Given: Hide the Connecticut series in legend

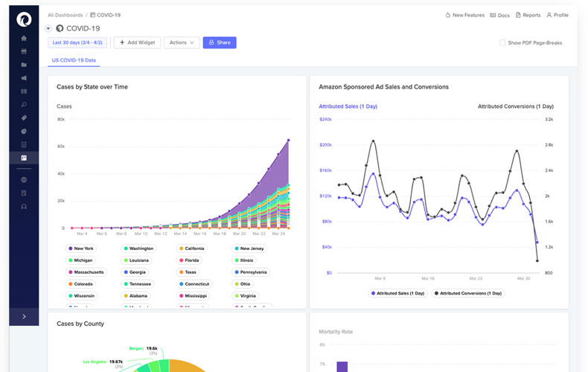Looking at the screenshot, I should coord(194,284).
